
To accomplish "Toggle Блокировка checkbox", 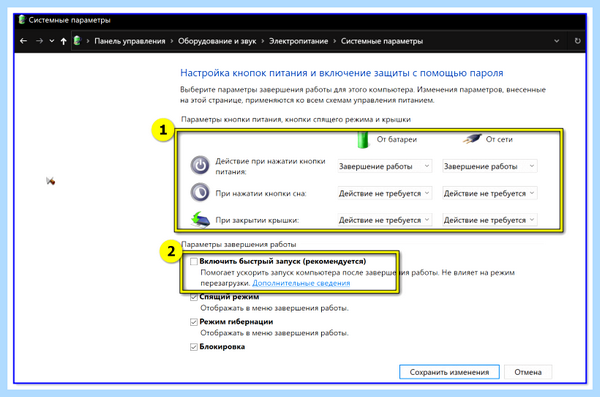I will [x=194, y=347].
